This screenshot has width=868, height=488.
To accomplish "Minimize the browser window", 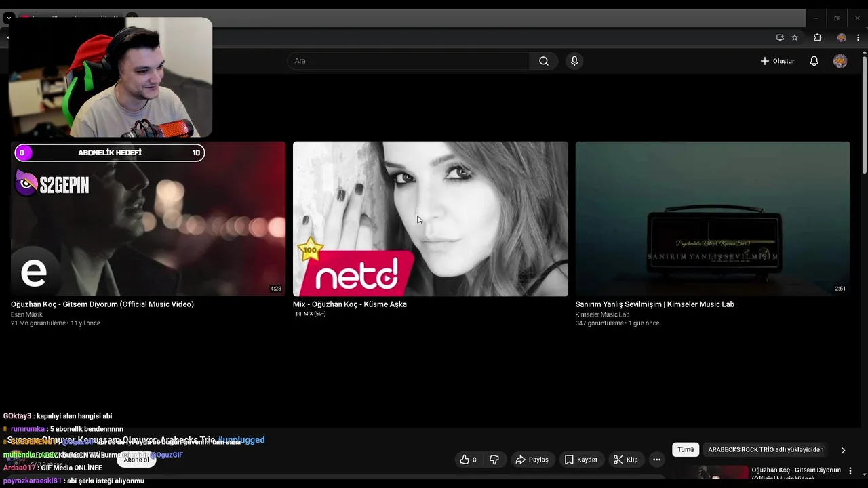I will click(816, 18).
